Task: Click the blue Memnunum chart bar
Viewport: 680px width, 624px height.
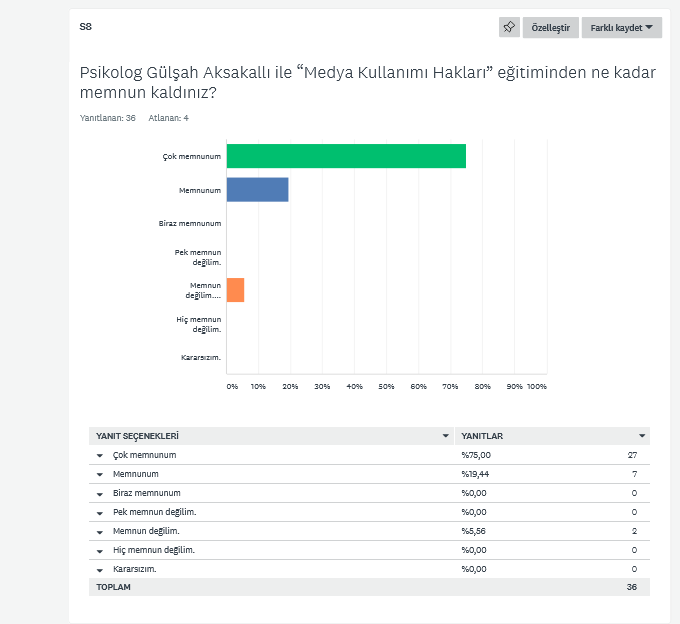Action: pyautogui.click(x=257, y=189)
